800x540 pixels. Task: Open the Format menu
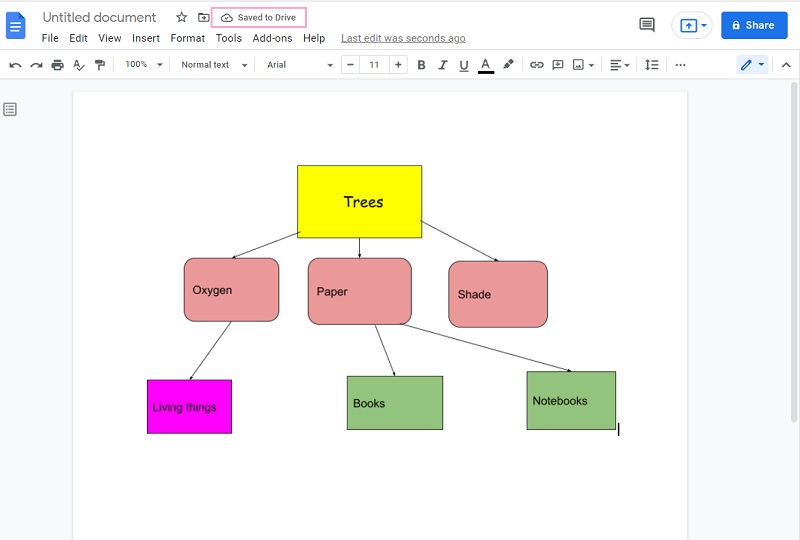(x=188, y=38)
